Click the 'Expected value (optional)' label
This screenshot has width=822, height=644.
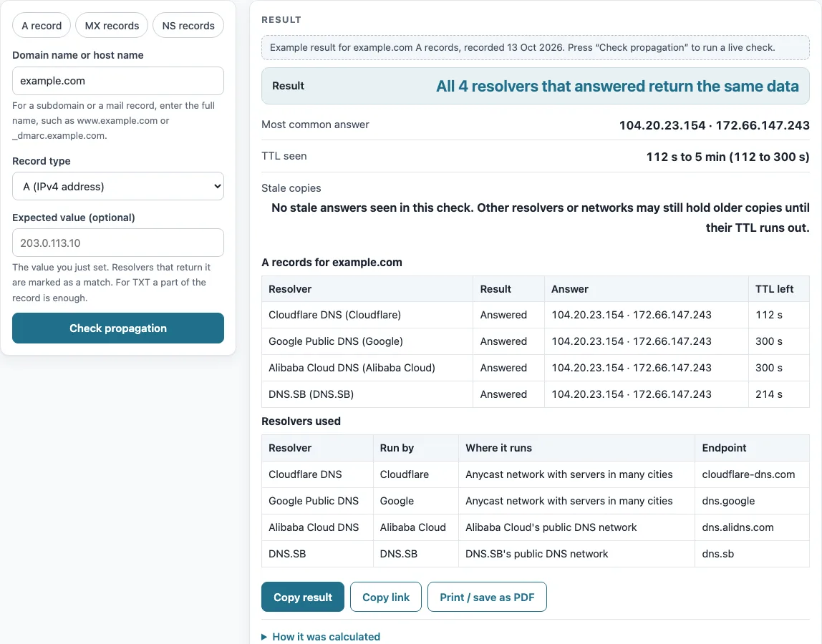(73, 218)
